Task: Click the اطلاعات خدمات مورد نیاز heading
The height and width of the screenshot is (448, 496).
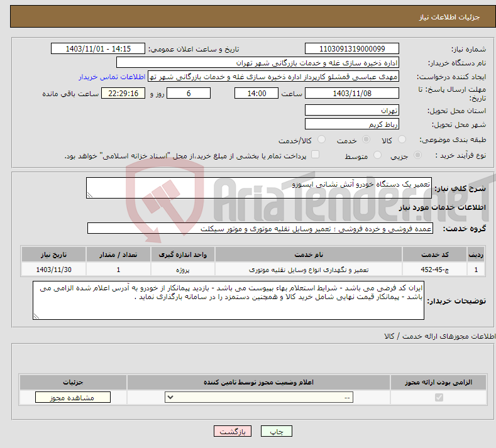Action: [x=442, y=207]
